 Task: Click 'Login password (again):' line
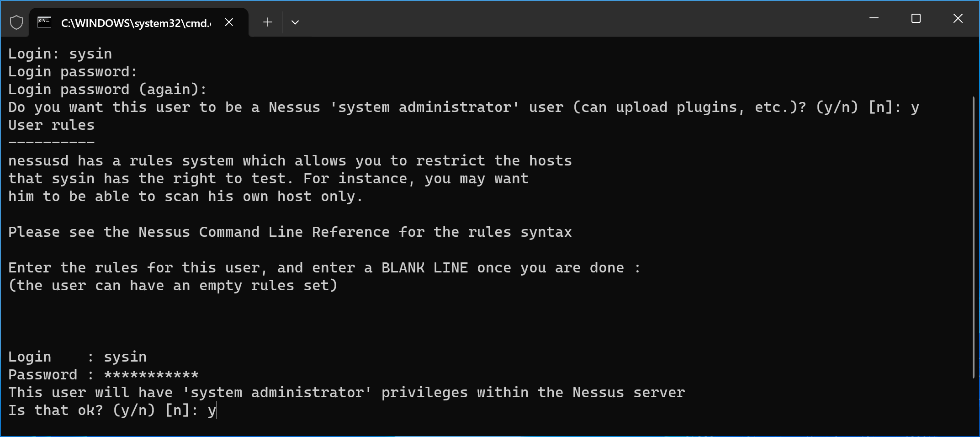[107, 89]
